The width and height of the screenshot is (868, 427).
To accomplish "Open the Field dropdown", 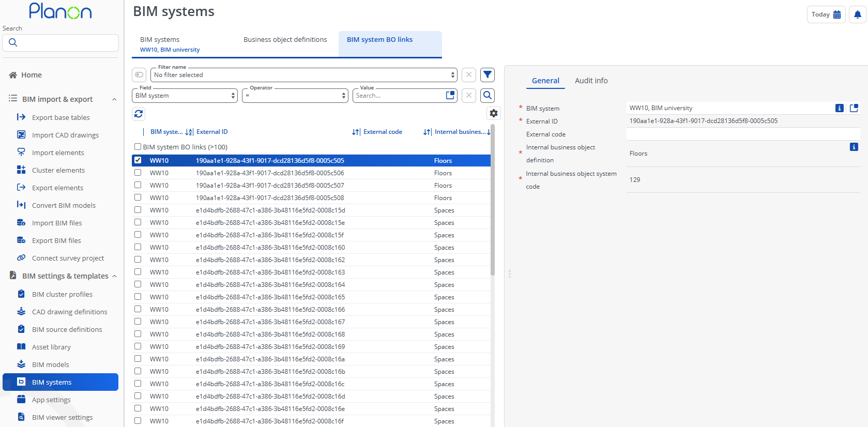I will 185,96.
